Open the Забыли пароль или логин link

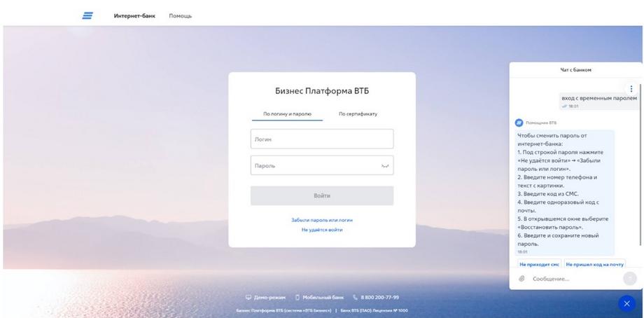coord(322,220)
